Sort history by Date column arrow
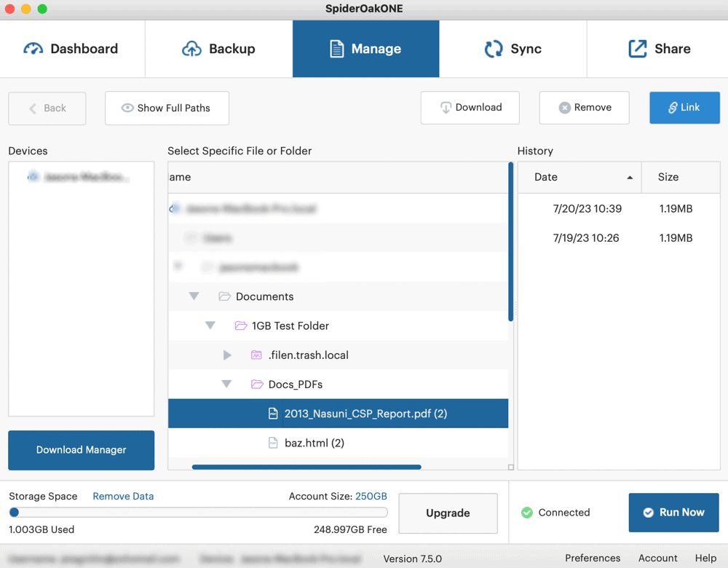This screenshot has height=568, width=728. tap(630, 178)
